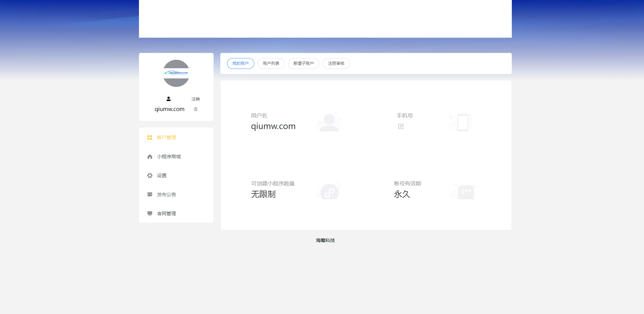This screenshot has height=314, width=644.
Task: Click the 注销 logout link
Action: pyautogui.click(x=196, y=99)
